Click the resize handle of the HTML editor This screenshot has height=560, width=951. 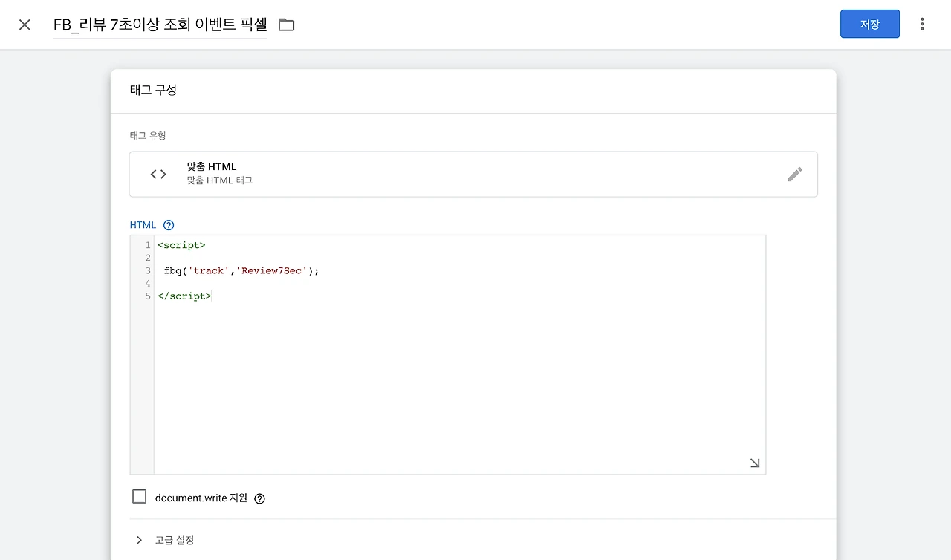[x=755, y=463]
